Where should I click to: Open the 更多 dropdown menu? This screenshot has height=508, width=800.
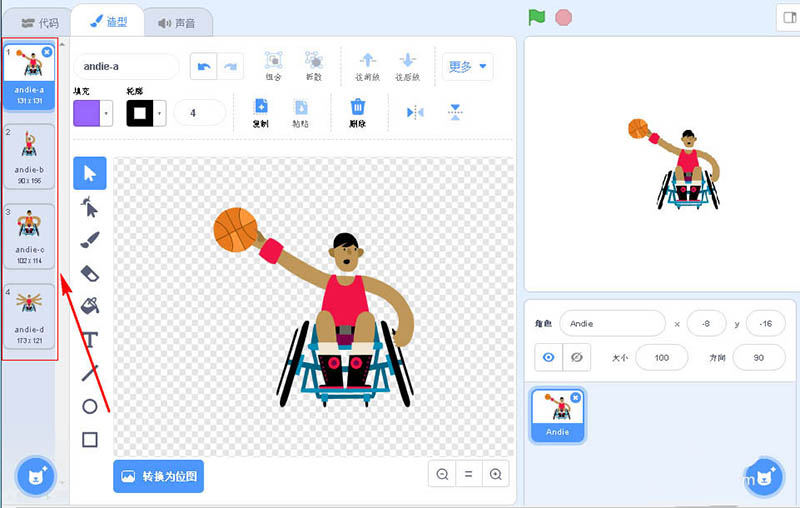tap(468, 66)
